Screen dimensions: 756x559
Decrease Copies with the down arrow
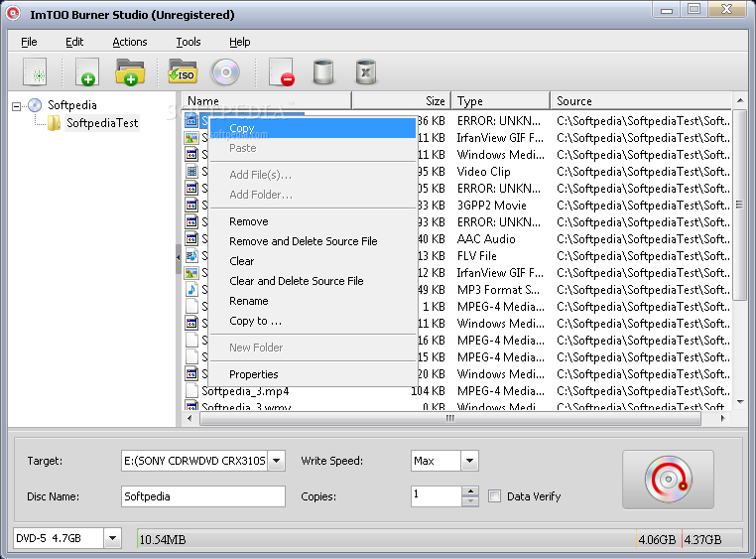pos(470,501)
